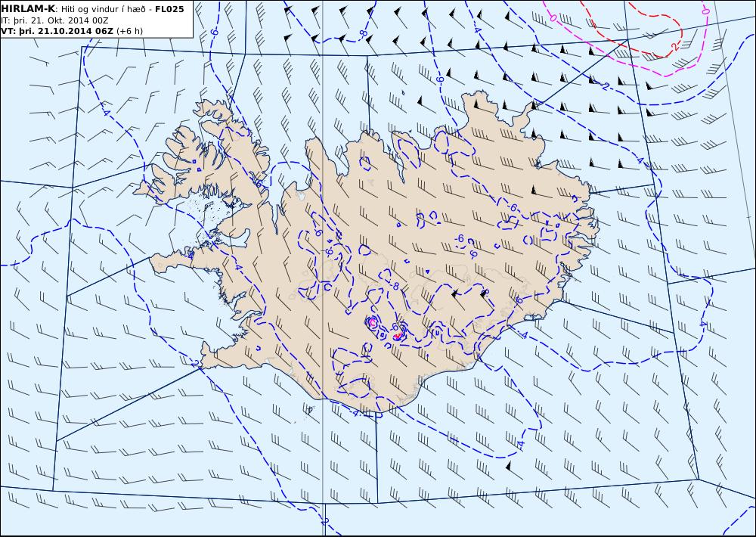The width and height of the screenshot is (756, 537).
Task: Click the HIRLAM-K model title text
Action: [28, 8]
